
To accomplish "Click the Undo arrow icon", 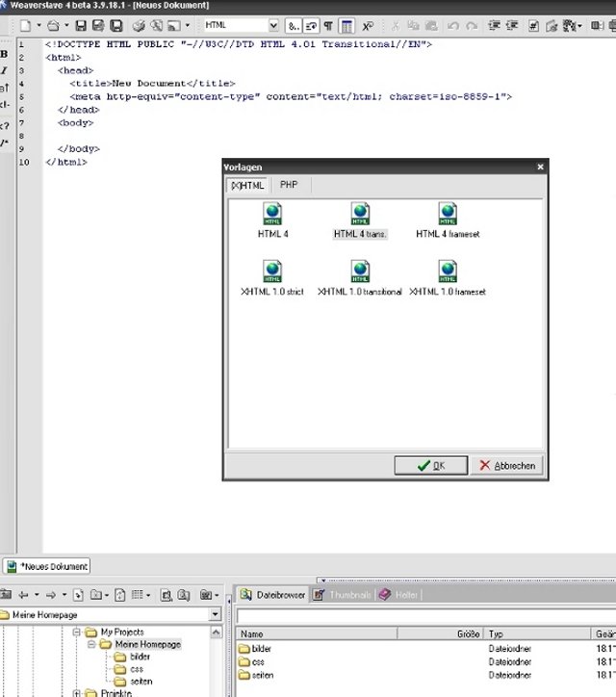I will (x=453, y=26).
